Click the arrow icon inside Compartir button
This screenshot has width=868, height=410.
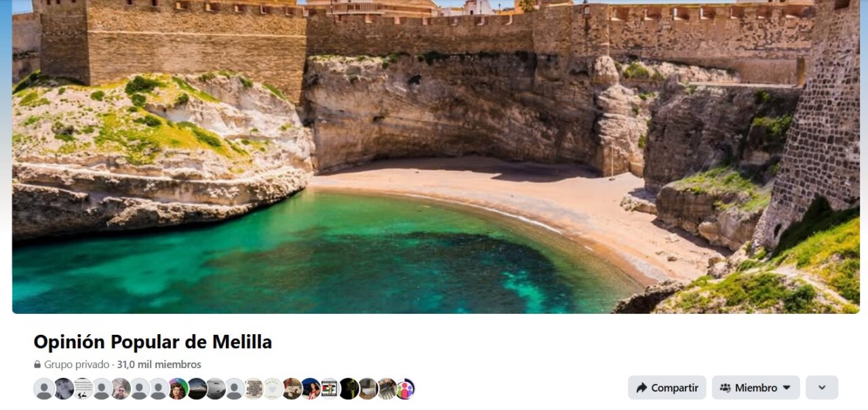642,388
